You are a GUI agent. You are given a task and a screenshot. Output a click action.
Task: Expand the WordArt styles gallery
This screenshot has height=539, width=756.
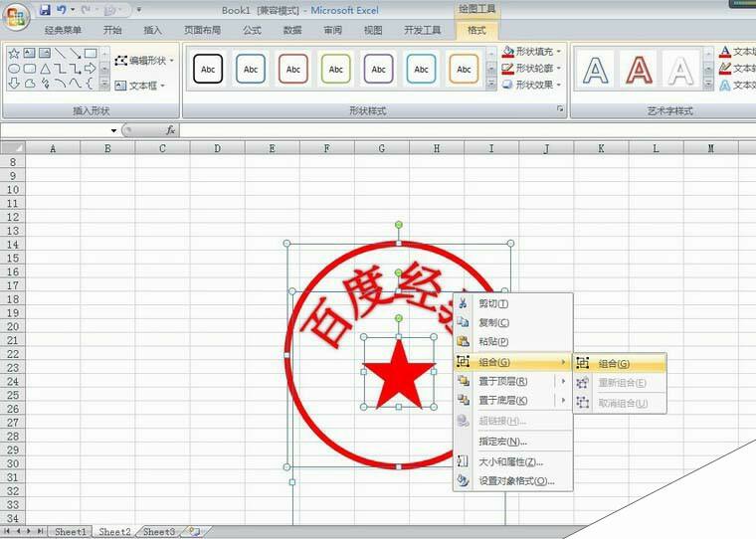[x=708, y=85]
